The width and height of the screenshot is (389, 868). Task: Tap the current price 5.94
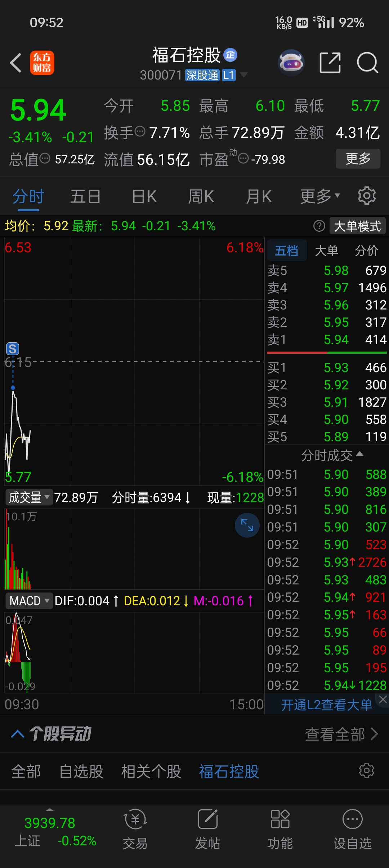(38, 110)
